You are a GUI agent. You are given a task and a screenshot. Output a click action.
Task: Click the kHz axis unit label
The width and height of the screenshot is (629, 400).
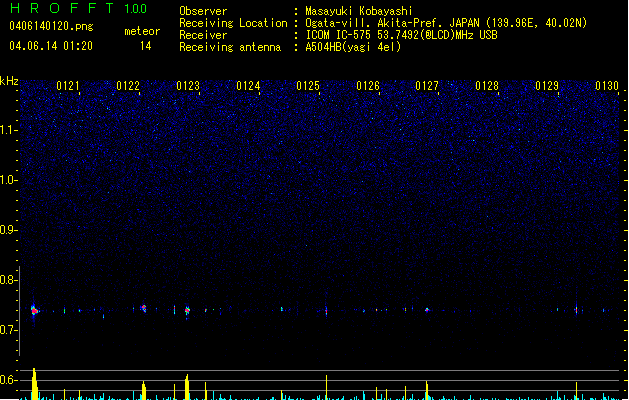9,81
